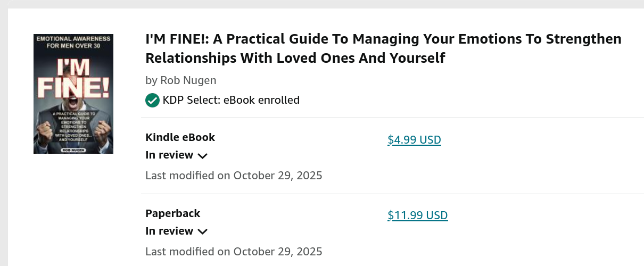This screenshot has width=644, height=266.
Task: Click the author line "by Rob Nugen"
Action: pyautogui.click(x=180, y=80)
